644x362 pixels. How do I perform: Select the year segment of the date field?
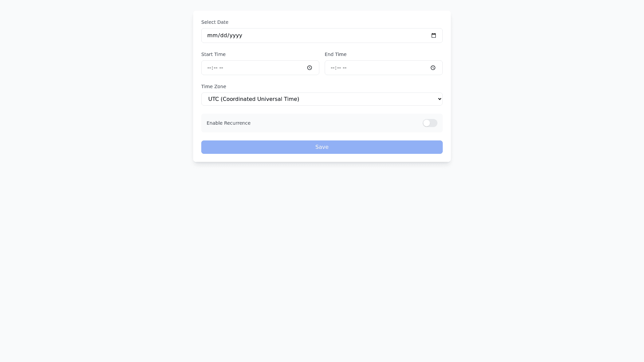235,36
